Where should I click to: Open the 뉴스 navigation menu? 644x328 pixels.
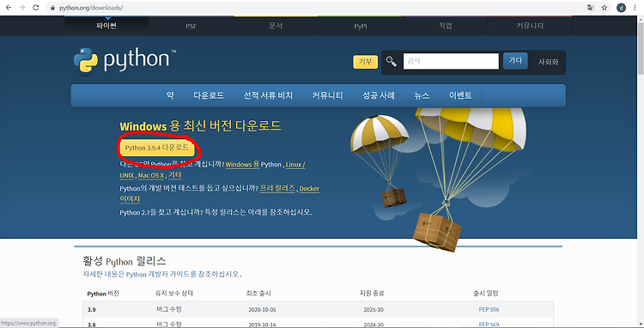(x=422, y=95)
